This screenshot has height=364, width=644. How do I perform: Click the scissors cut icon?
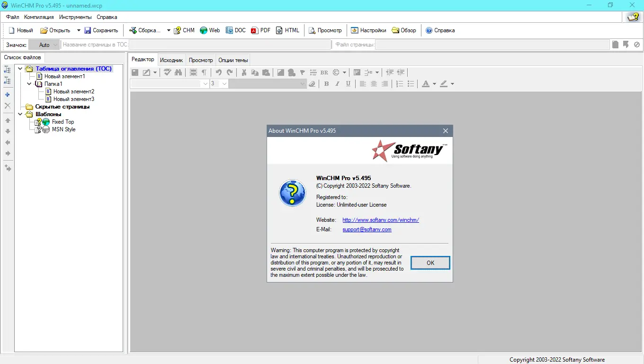244,73
